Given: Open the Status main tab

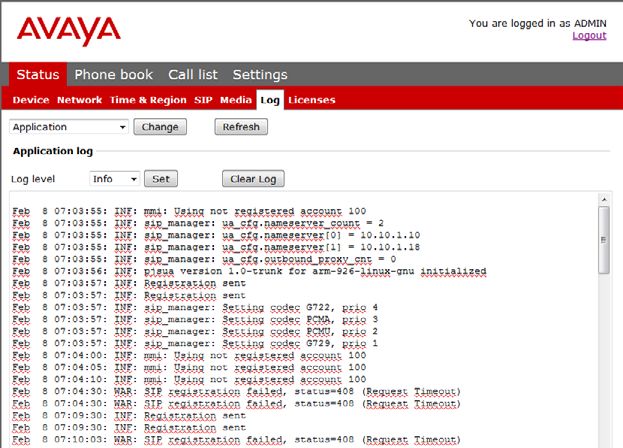Looking at the screenshot, I should click(38, 74).
